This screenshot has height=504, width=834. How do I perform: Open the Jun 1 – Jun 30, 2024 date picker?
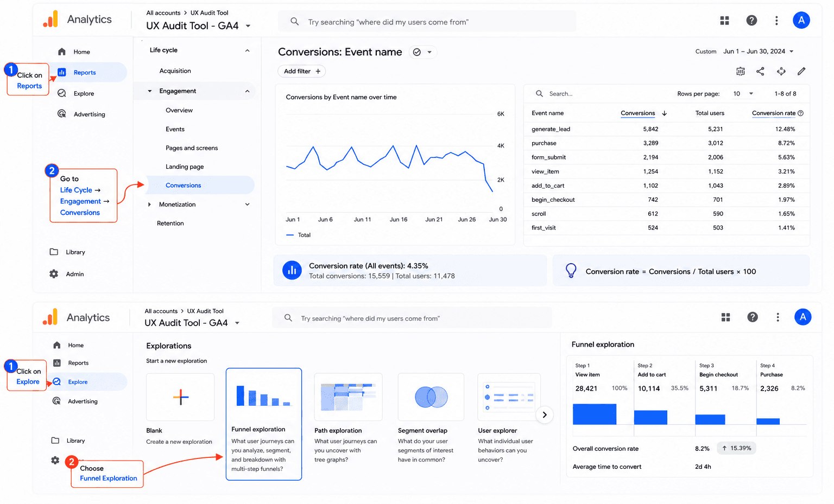pos(758,52)
